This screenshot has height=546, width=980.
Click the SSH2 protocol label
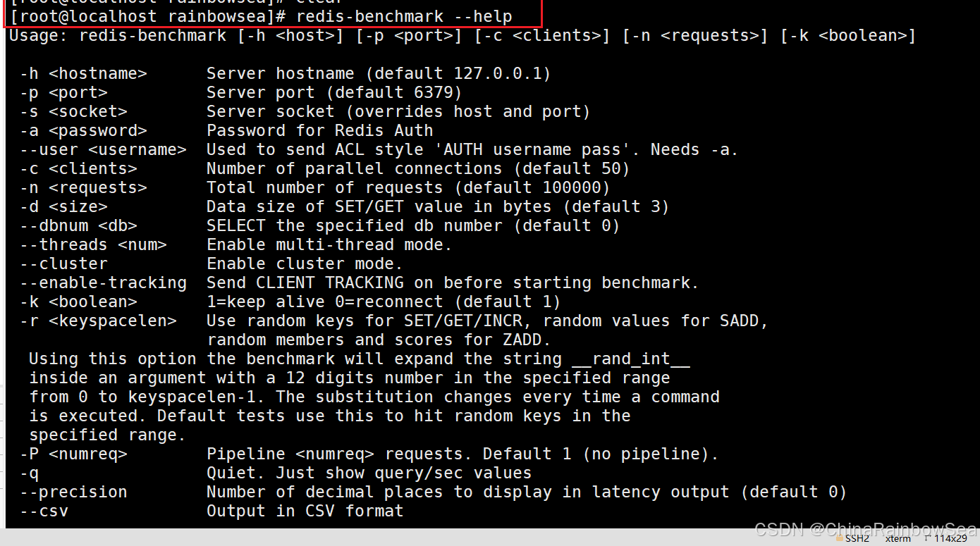pos(857,539)
